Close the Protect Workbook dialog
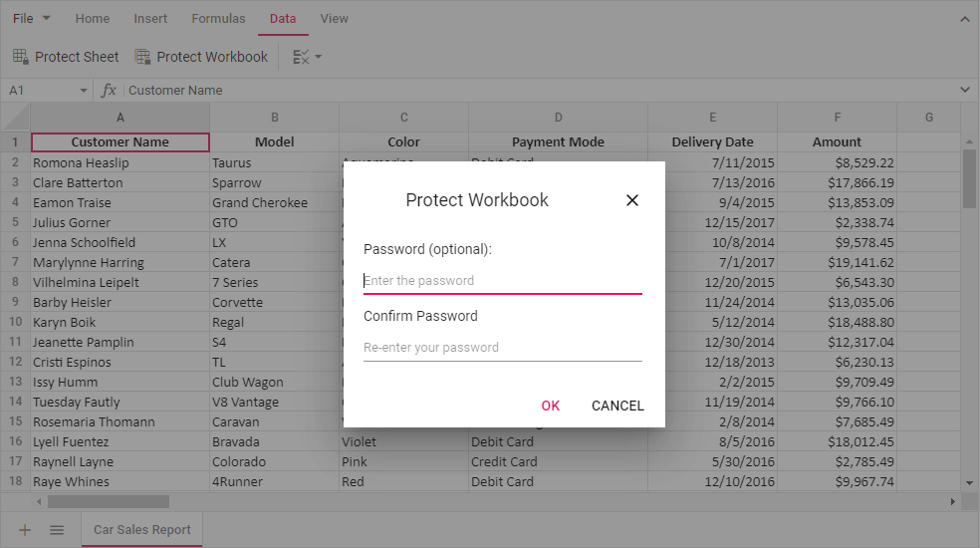This screenshot has width=980, height=548. pyautogui.click(x=631, y=200)
